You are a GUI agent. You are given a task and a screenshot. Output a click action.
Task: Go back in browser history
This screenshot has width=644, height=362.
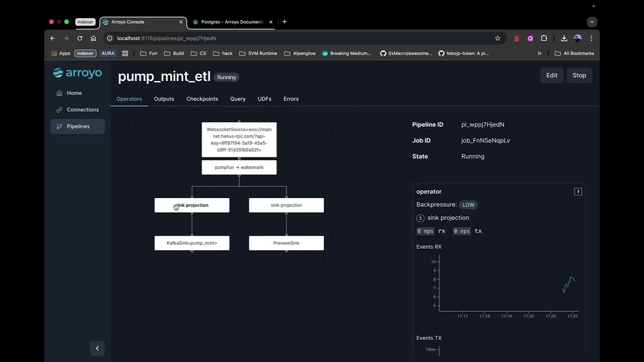click(x=53, y=38)
